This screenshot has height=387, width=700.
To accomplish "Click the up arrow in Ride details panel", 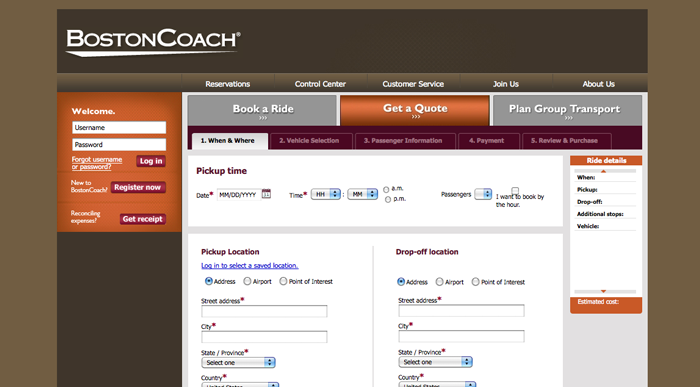I will tap(604, 171).
